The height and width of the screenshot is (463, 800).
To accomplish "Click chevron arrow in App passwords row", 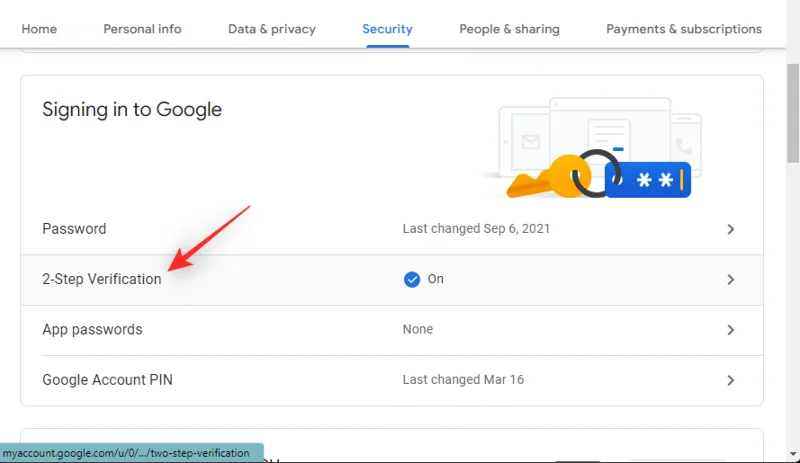I will click(731, 330).
